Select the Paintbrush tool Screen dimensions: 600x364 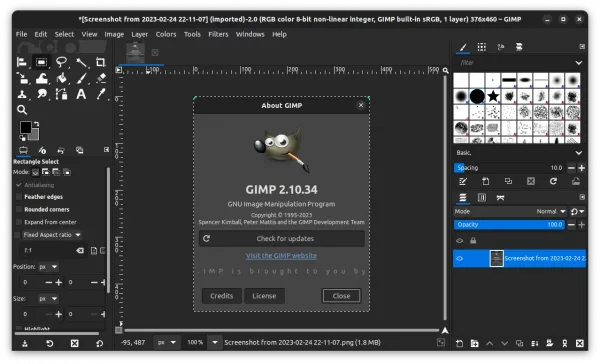(81, 78)
